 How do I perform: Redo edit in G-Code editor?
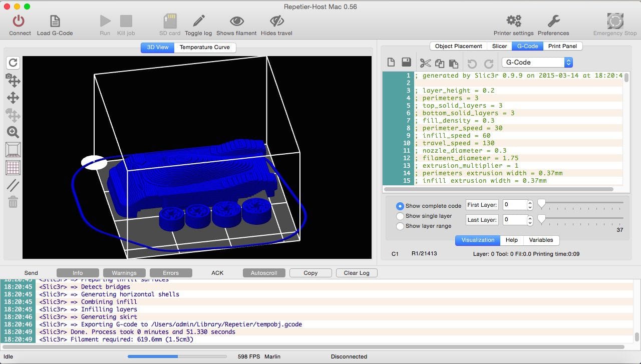(489, 64)
